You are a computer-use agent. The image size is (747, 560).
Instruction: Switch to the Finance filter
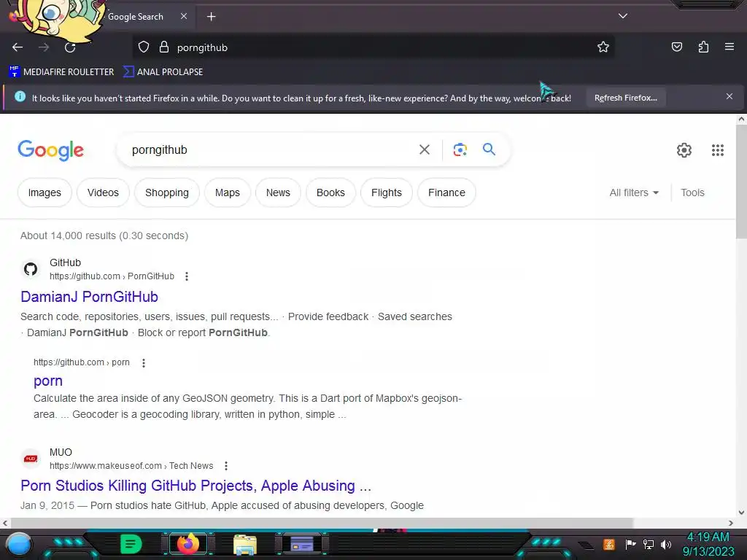[x=446, y=192]
